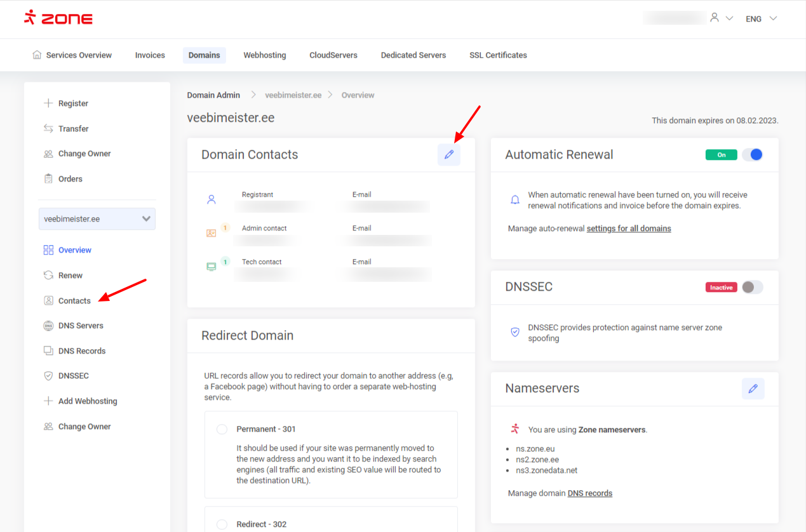Open the settings for all domains link
Screen dimensions: 806x532
(628, 229)
